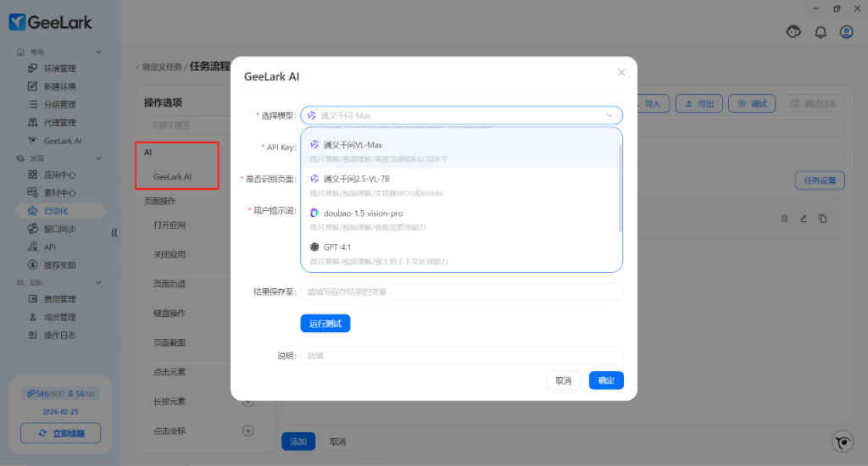Open the user profile avatar icon
Image resolution: width=868 pixels, height=466 pixels.
(x=846, y=32)
